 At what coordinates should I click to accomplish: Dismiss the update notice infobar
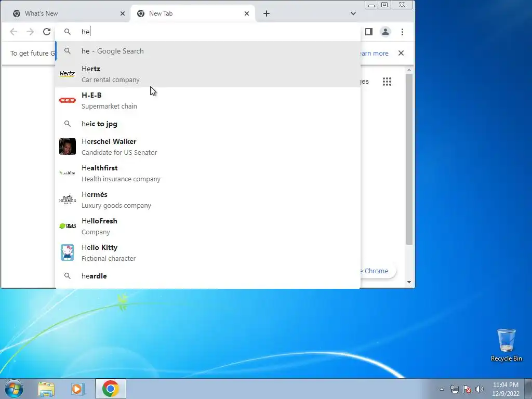point(401,53)
